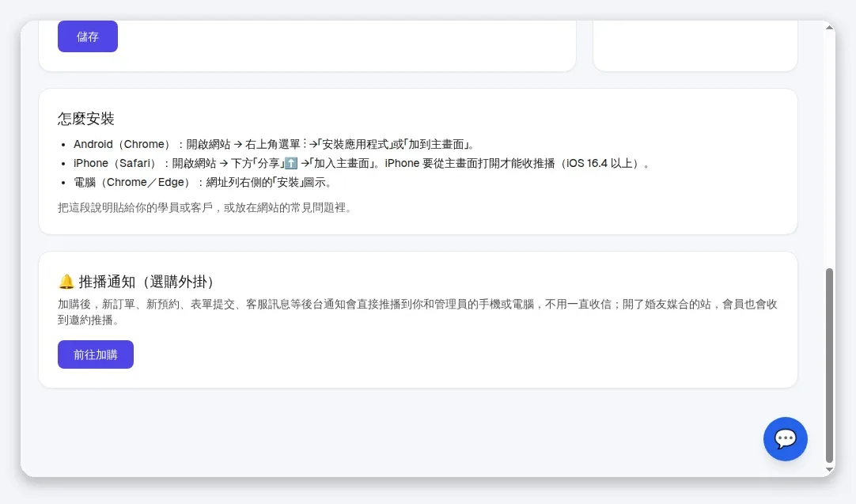Click the scrollbar down arrow
The image size is (856, 504).
click(x=829, y=470)
